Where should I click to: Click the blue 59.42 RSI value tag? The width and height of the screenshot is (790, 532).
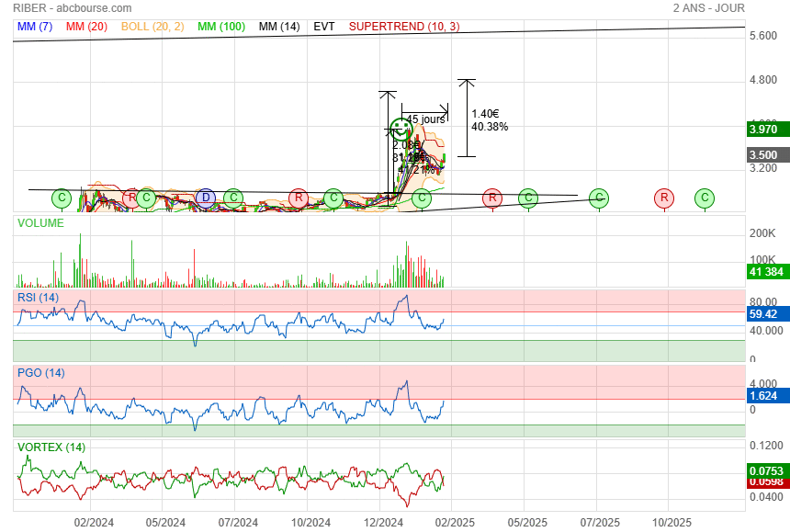(x=768, y=314)
